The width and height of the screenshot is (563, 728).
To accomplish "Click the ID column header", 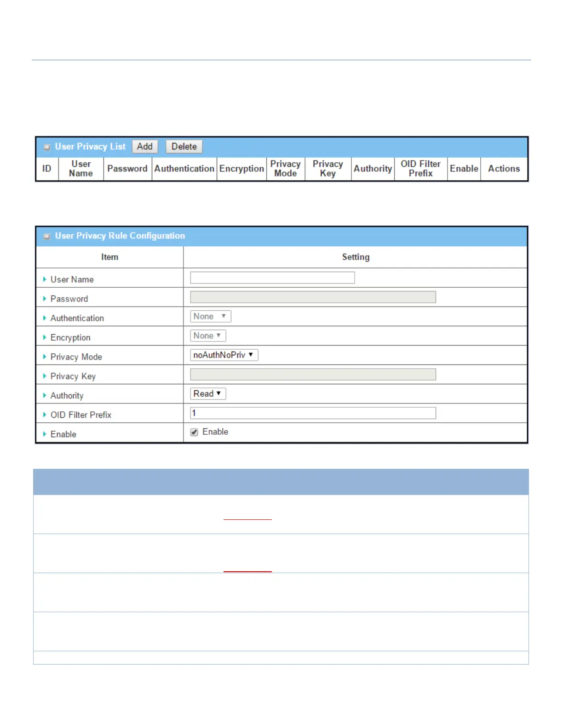I will pos(47,169).
